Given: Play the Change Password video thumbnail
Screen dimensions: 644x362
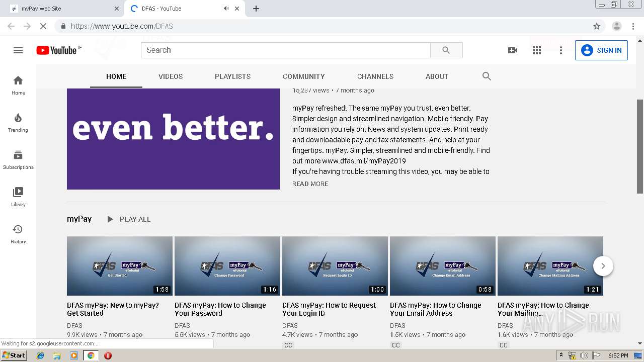Looking at the screenshot, I should pos(227,266).
